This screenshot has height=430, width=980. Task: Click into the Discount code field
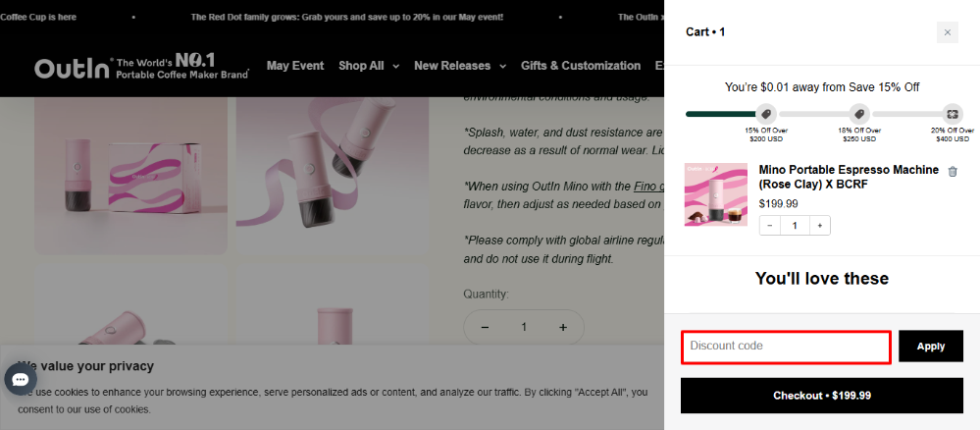coord(786,348)
